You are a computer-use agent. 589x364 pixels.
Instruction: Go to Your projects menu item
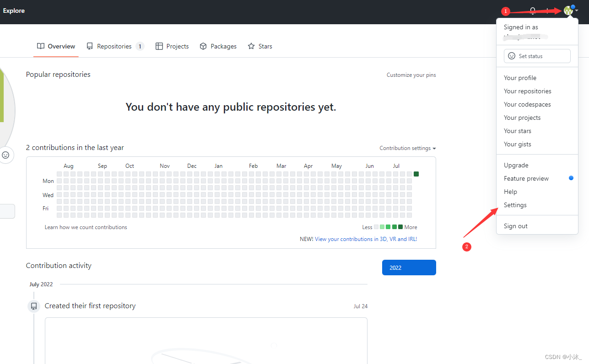tap(537, 118)
